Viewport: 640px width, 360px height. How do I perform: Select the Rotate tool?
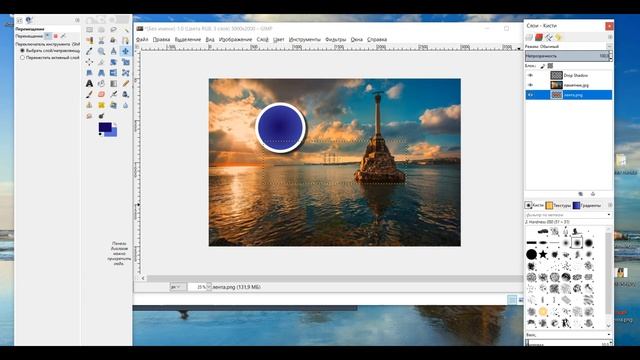pyautogui.click(x=113, y=62)
